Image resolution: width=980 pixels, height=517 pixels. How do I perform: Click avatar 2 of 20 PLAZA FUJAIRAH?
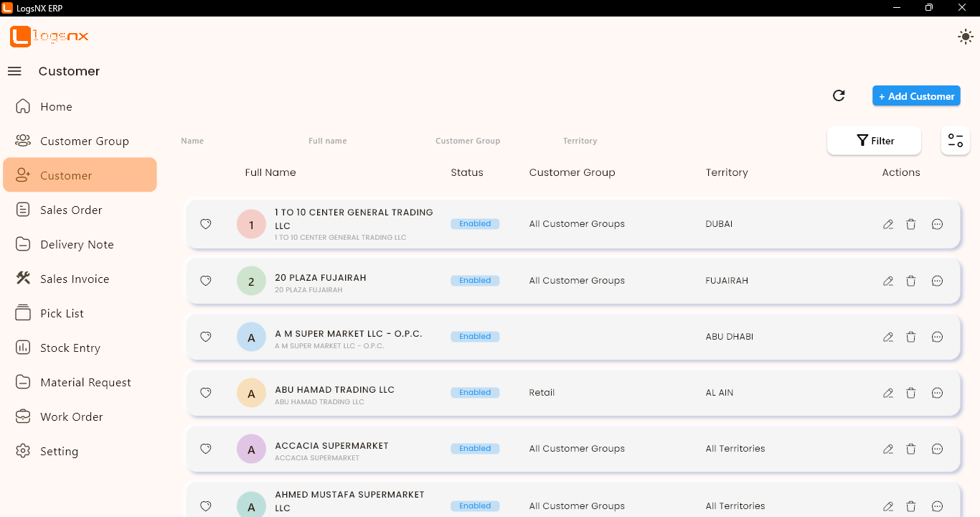[251, 281]
